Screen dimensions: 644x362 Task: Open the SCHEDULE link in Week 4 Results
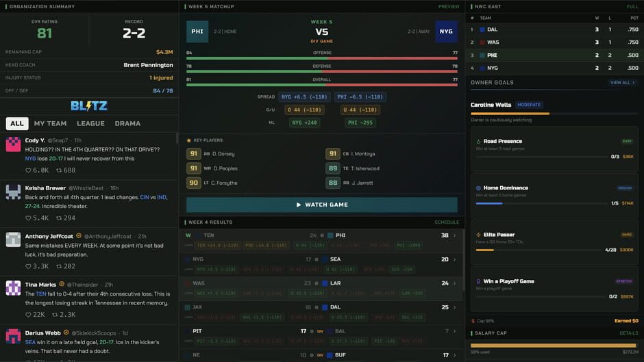[447, 222]
